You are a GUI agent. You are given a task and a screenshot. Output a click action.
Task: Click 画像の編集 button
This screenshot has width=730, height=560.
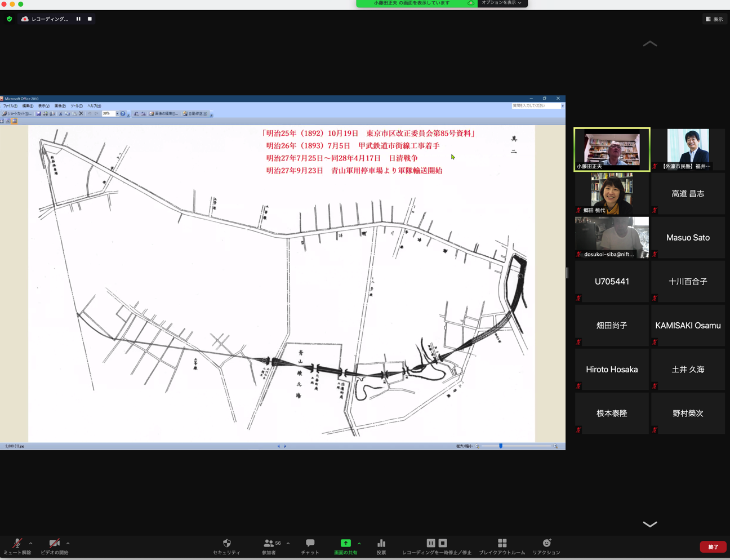click(164, 114)
